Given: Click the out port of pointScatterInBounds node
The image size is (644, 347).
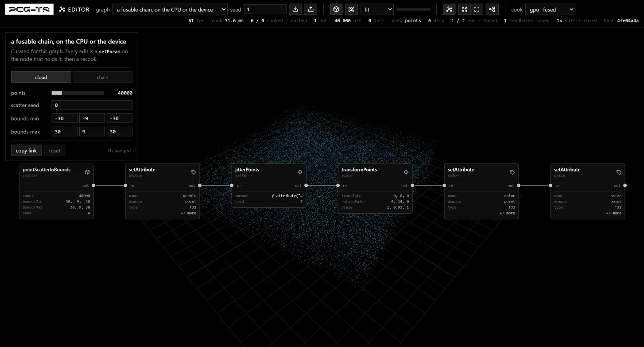Looking at the screenshot, I should (93, 186).
